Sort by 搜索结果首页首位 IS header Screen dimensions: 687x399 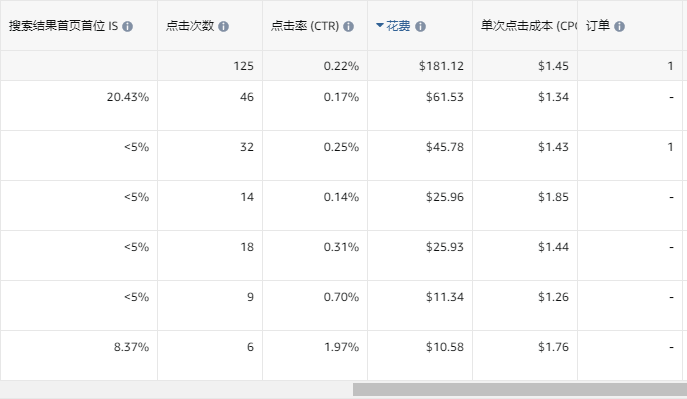coord(64,26)
